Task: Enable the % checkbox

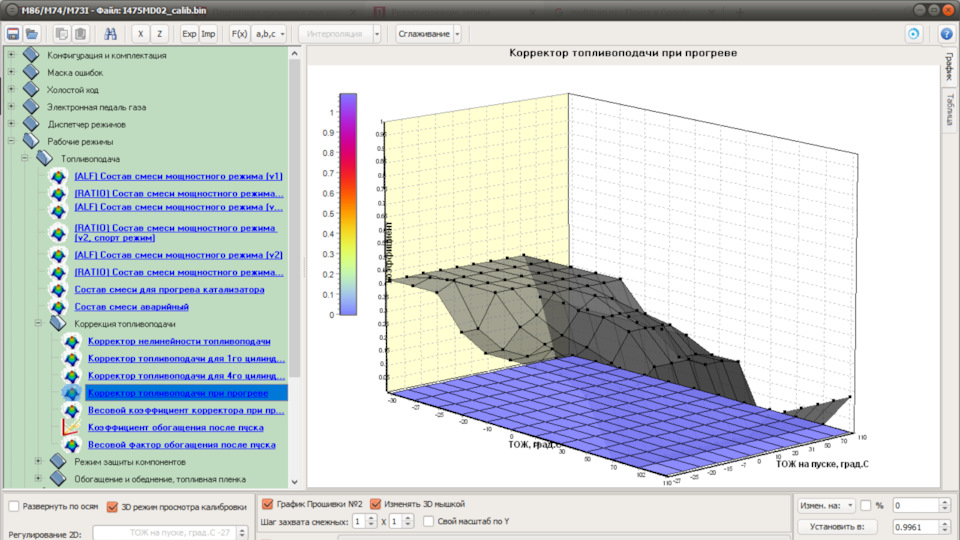Action: [866, 505]
